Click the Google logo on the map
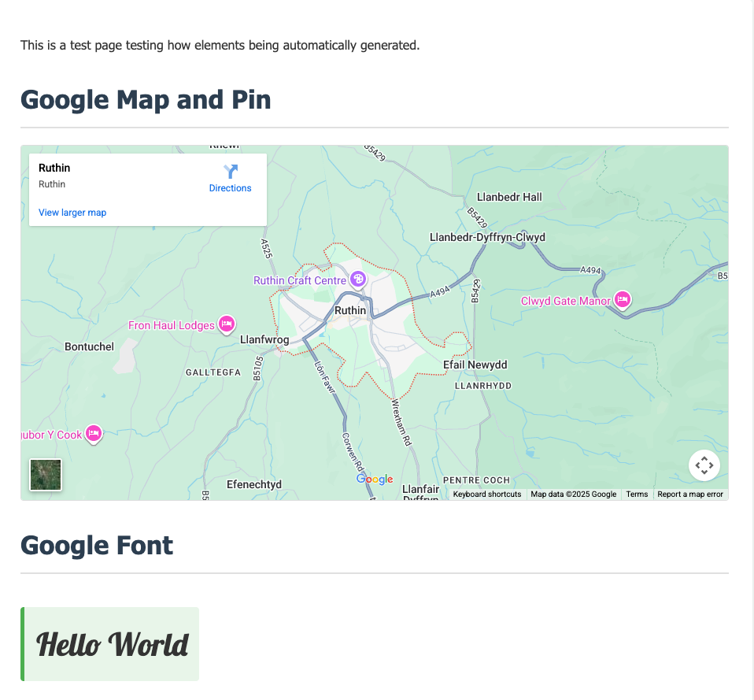This screenshot has width=754, height=700. pyautogui.click(x=374, y=479)
